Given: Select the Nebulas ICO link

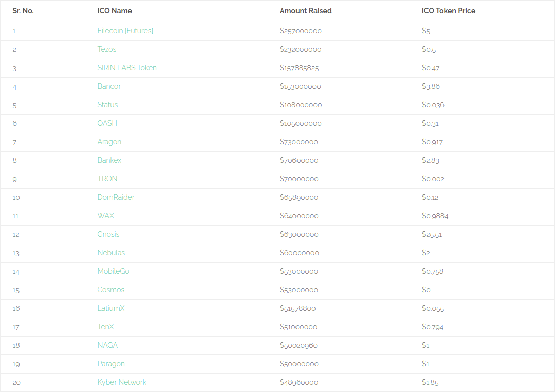Looking at the screenshot, I should tap(111, 253).
